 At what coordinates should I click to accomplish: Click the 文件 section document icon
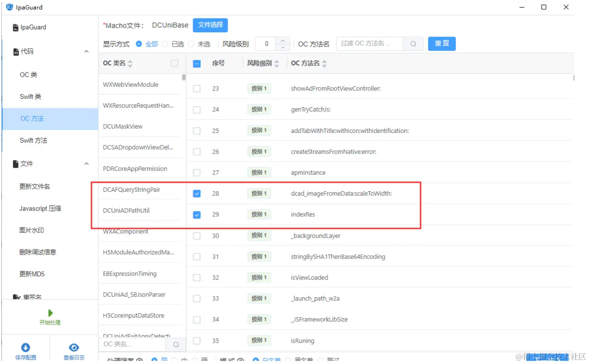point(16,164)
